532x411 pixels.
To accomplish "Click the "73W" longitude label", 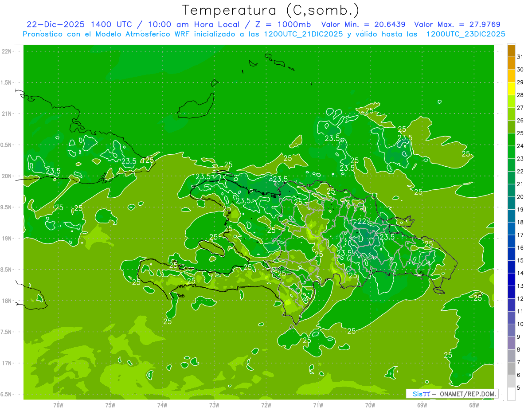I will pyautogui.click(x=214, y=405).
